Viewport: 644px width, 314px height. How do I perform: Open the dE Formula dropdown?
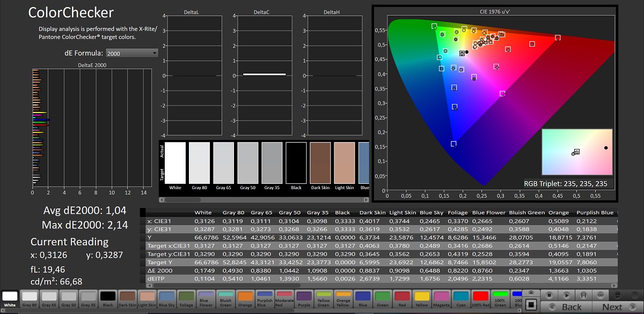click(x=132, y=53)
